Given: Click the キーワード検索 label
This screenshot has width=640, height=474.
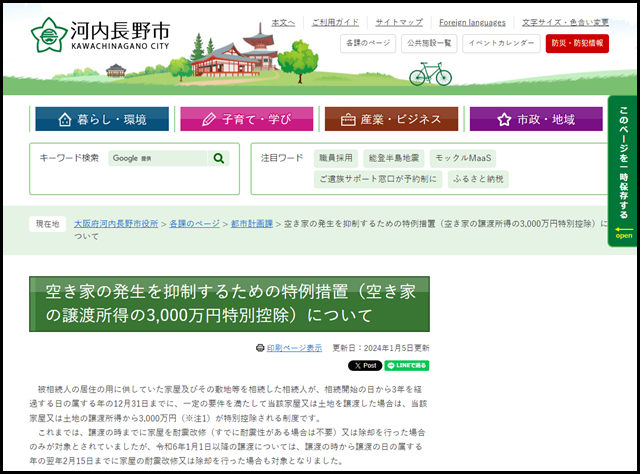Looking at the screenshot, I should click(69, 158).
